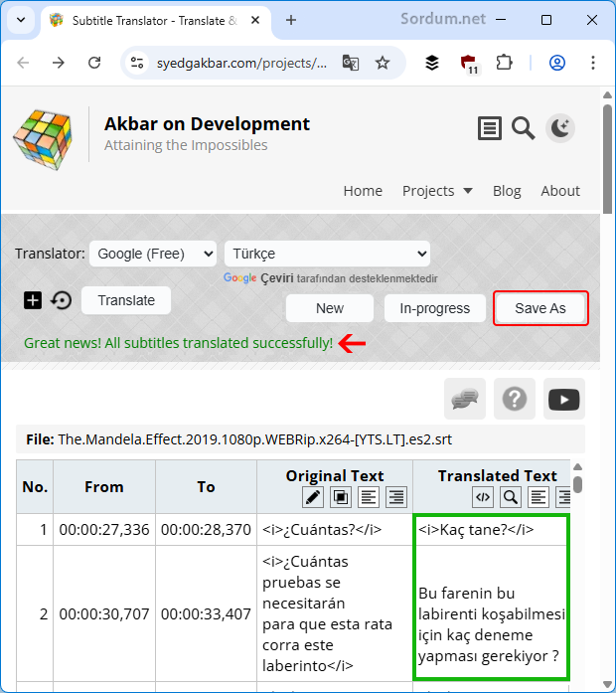
Task: Click the Google Translate icon in address bar
Action: click(351, 63)
